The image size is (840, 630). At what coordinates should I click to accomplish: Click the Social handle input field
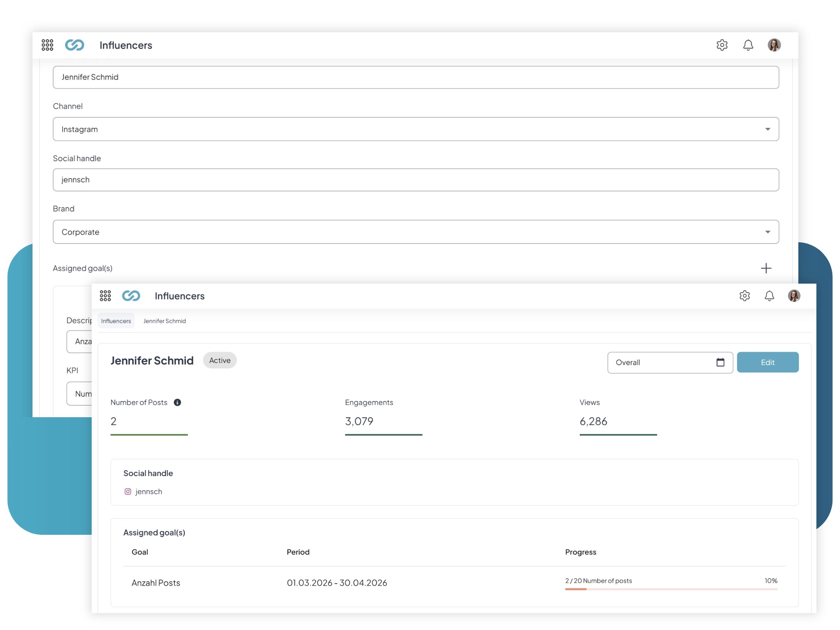[x=415, y=180]
